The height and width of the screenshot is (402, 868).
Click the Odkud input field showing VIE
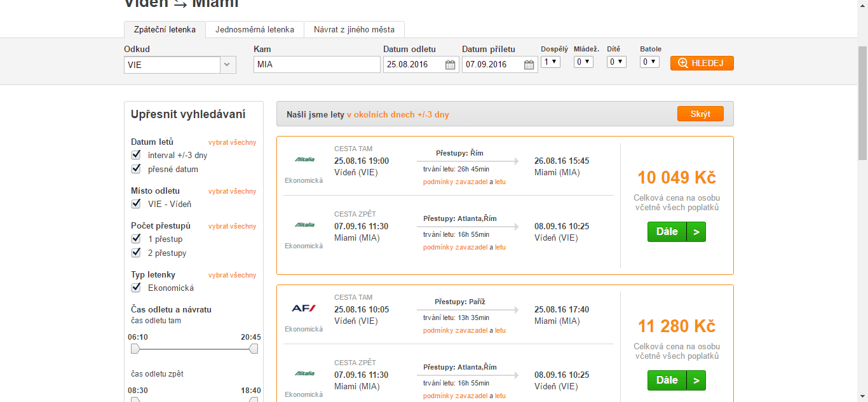[x=172, y=65]
